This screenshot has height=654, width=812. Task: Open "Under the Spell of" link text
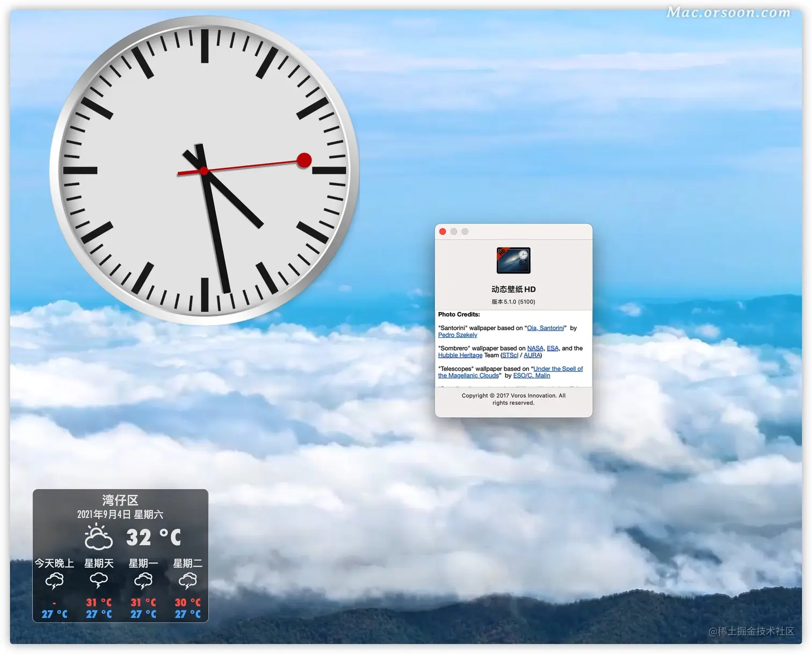coord(558,369)
